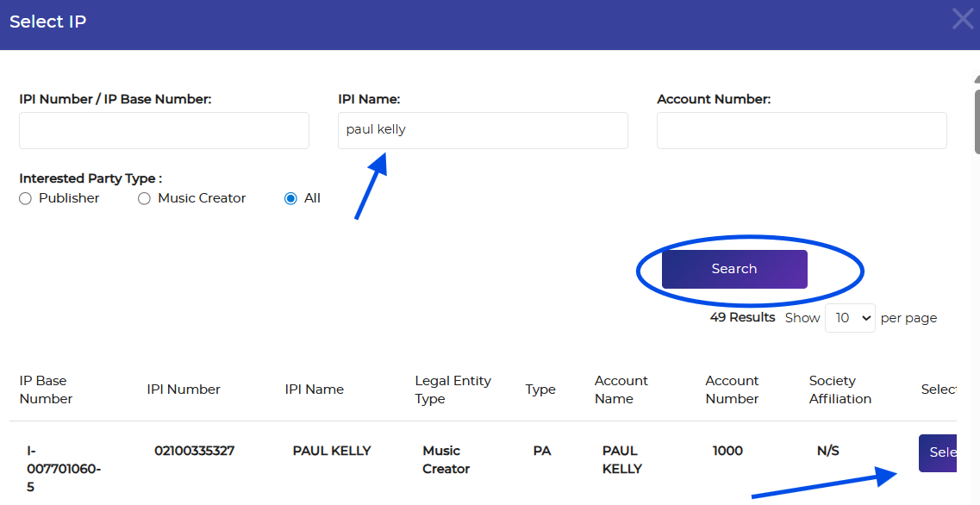
Task: Focus the IPI Name field containing paul kelly
Action: [483, 130]
